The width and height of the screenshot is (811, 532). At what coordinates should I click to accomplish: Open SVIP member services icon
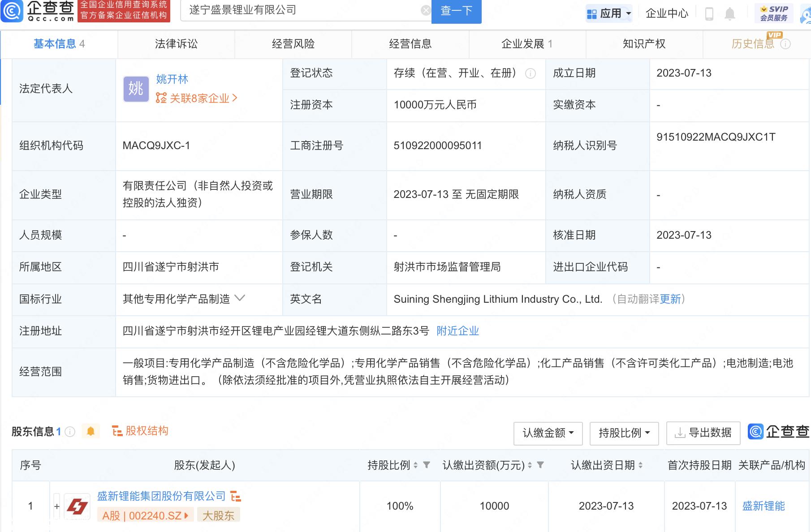coord(774,13)
